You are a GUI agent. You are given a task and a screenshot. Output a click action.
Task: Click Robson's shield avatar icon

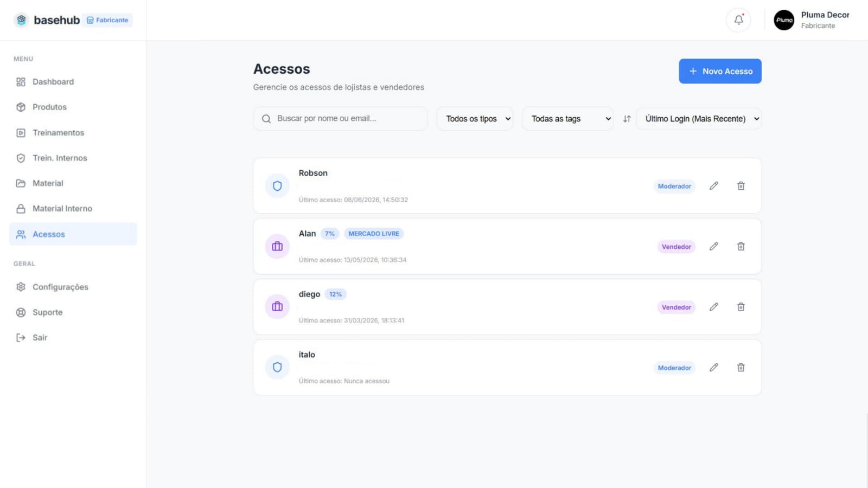point(277,186)
